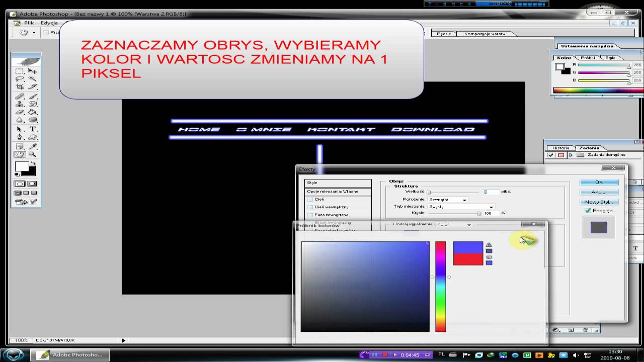Screen dimensions: 644x362
Task: Select the Healing Brush tool
Action: [x=20, y=96]
